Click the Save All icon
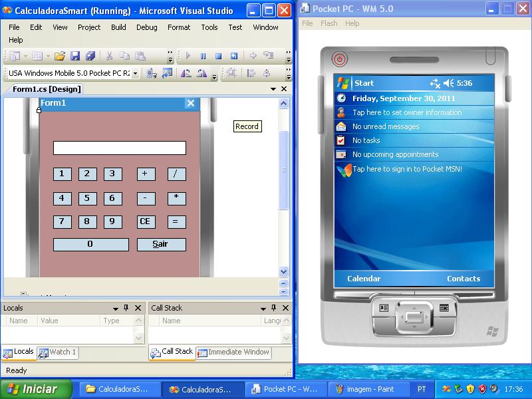Screen dimensions: 532x399 click(90, 56)
